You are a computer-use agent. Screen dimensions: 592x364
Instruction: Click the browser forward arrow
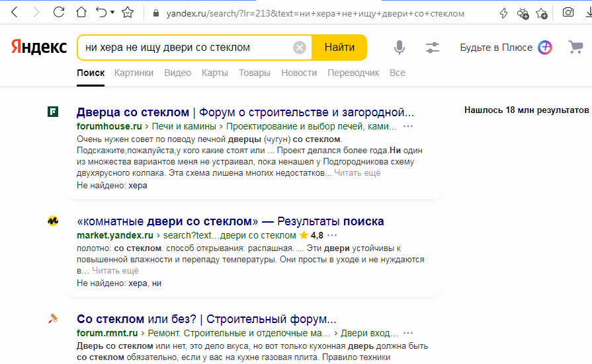36,13
